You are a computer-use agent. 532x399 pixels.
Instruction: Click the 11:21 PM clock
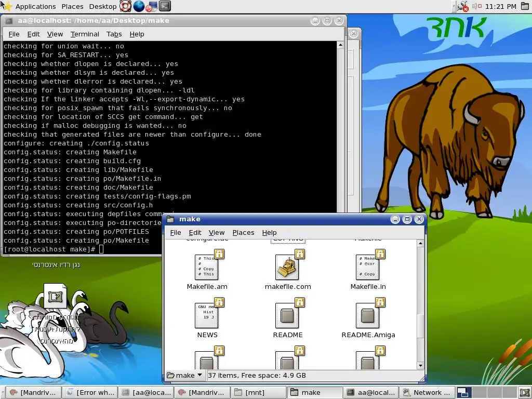pos(500,6)
